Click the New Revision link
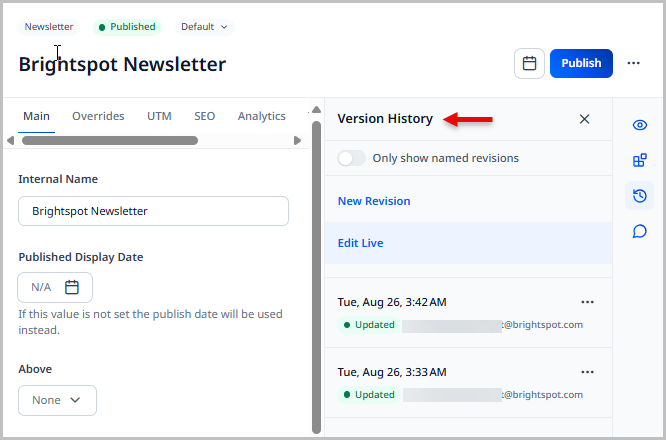Screen dimensions: 666x440 point(374,201)
